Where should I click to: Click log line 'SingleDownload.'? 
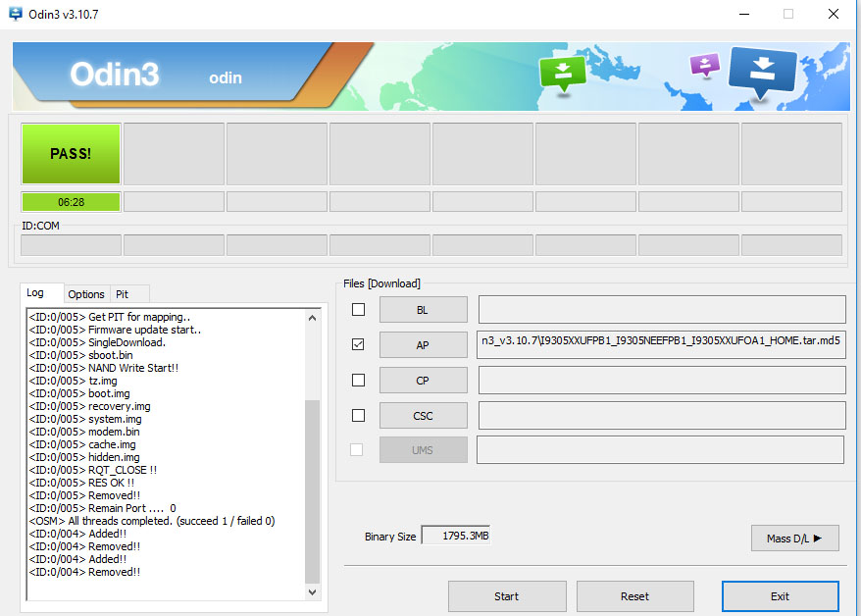click(97, 342)
